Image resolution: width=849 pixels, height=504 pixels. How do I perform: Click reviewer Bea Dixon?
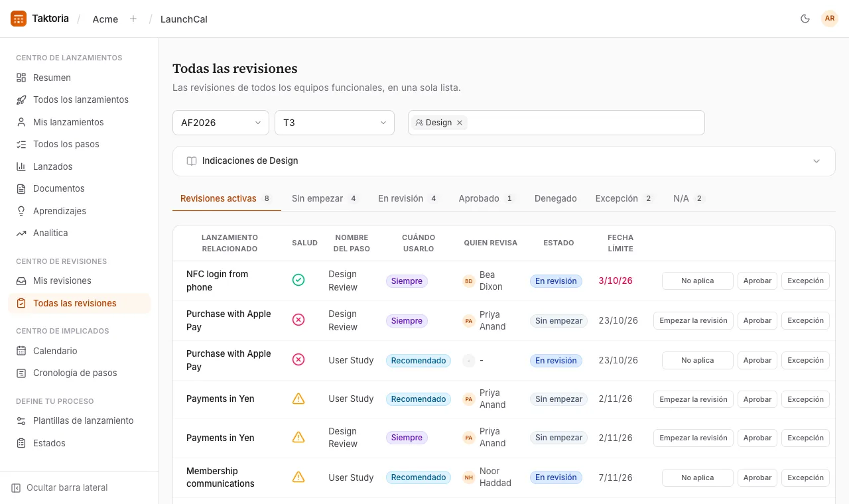(483, 281)
